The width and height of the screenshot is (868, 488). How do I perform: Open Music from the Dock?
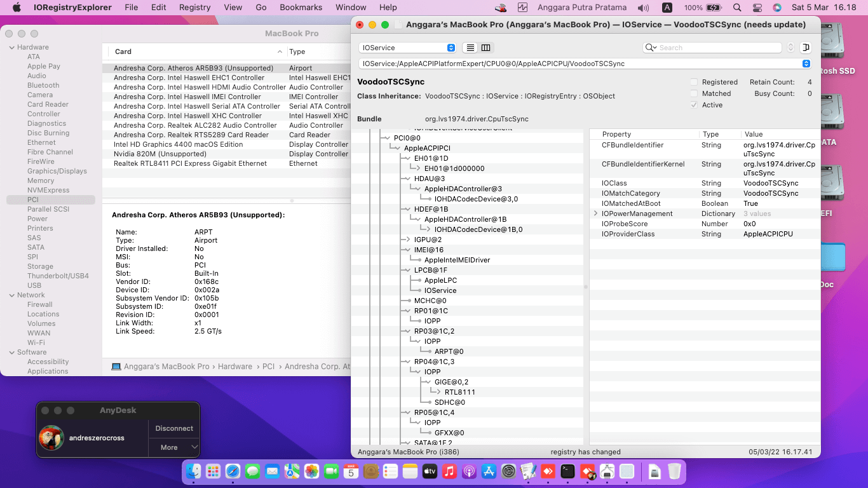[x=449, y=471]
